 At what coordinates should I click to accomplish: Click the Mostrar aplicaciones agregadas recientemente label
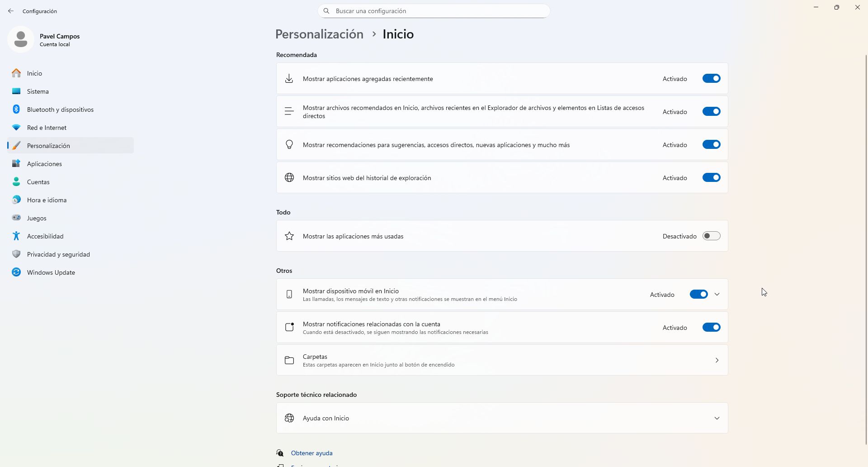click(368, 79)
